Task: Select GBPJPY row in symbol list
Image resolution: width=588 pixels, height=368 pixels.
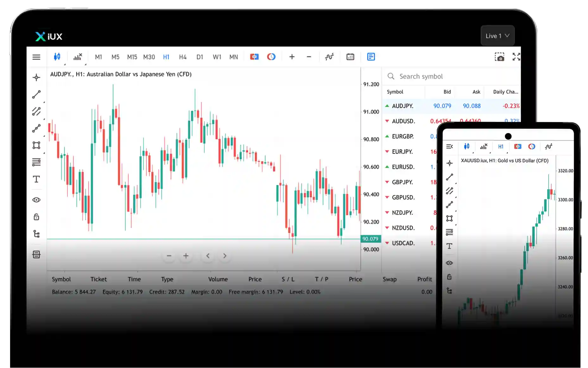Action: [410, 182]
